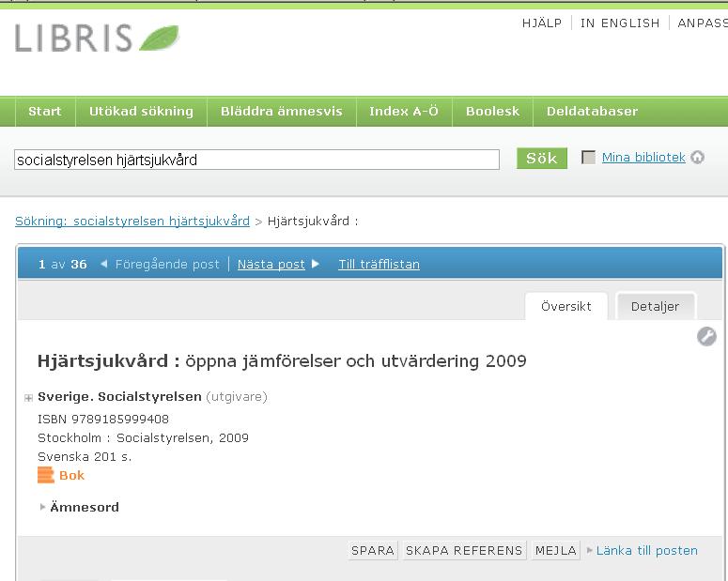This screenshot has width=728, height=581.
Task: Click the Hjärtsjukvård record title
Action: 282,361
